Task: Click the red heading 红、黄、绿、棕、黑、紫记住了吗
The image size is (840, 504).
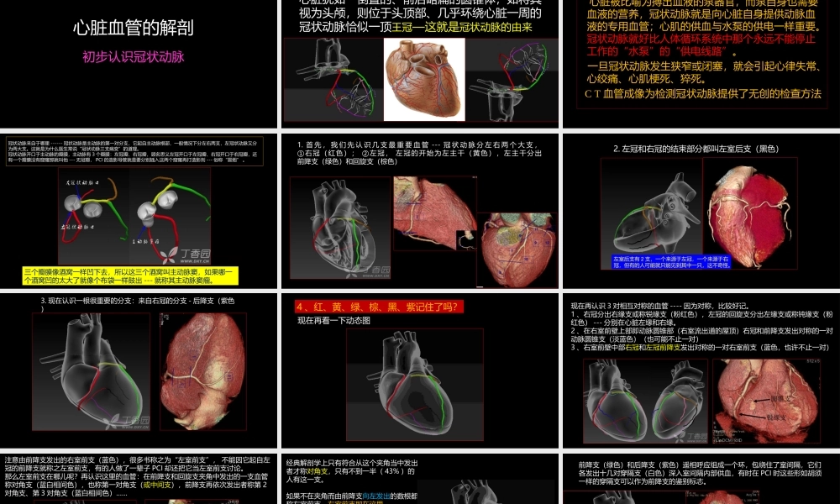Action: (x=378, y=306)
